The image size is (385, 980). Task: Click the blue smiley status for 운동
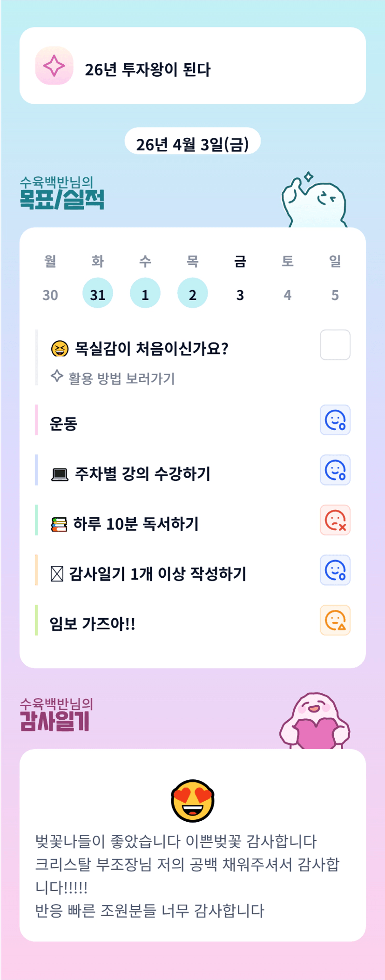point(335,420)
